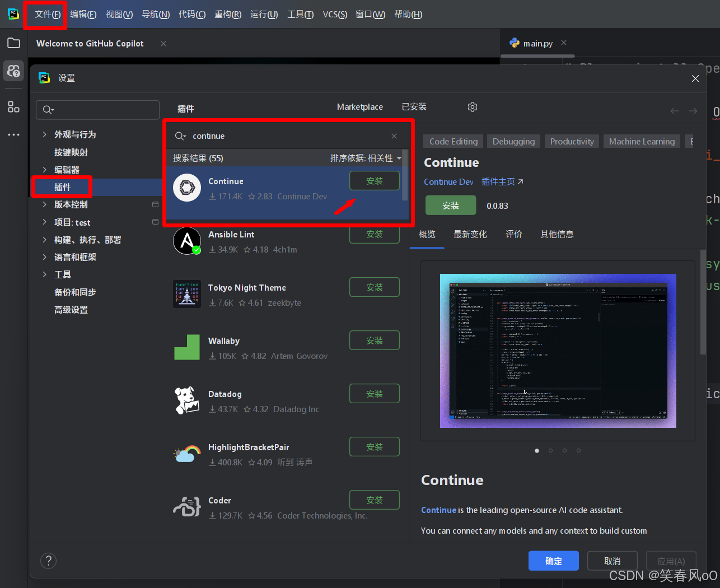Click the HighlightBracketPair rainbow icon
The height and width of the screenshot is (588, 720).
click(x=187, y=454)
